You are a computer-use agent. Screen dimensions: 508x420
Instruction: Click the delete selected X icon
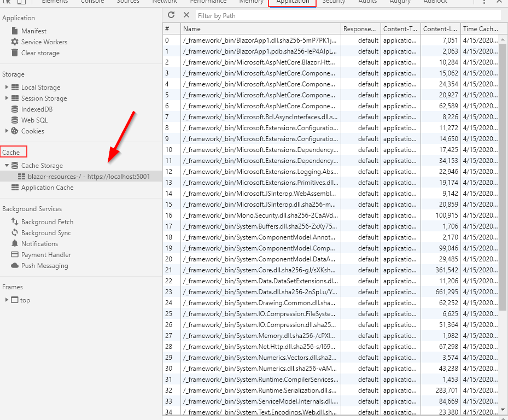[186, 15]
